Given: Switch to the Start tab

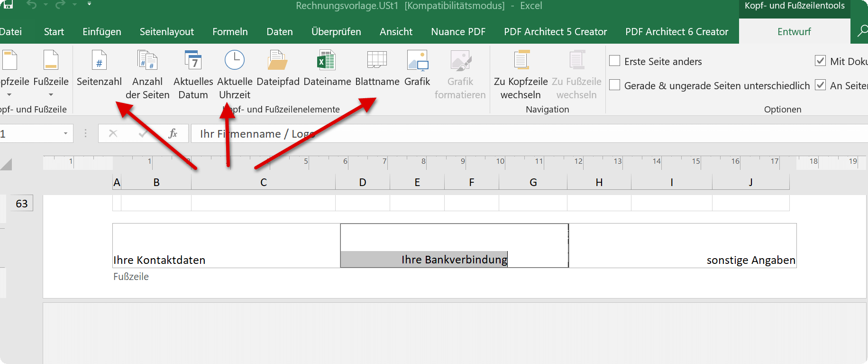Looking at the screenshot, I should click(54, 31).
